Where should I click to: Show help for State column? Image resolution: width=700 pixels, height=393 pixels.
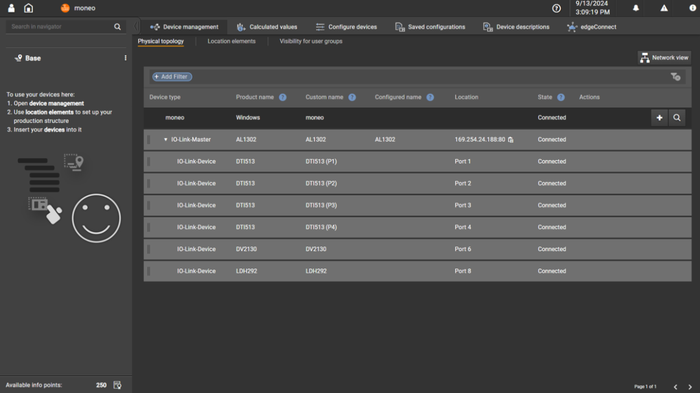click(561, 97)
